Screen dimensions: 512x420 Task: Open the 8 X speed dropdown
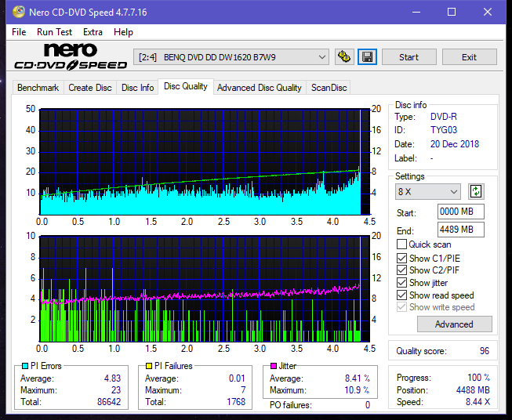pos(428,191)
